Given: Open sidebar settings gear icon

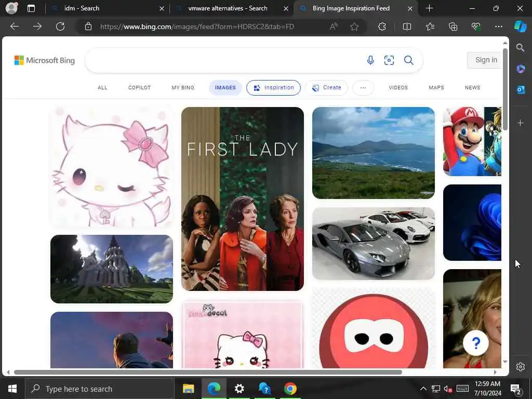Looking at the screenshot, I should pos(521,367).
